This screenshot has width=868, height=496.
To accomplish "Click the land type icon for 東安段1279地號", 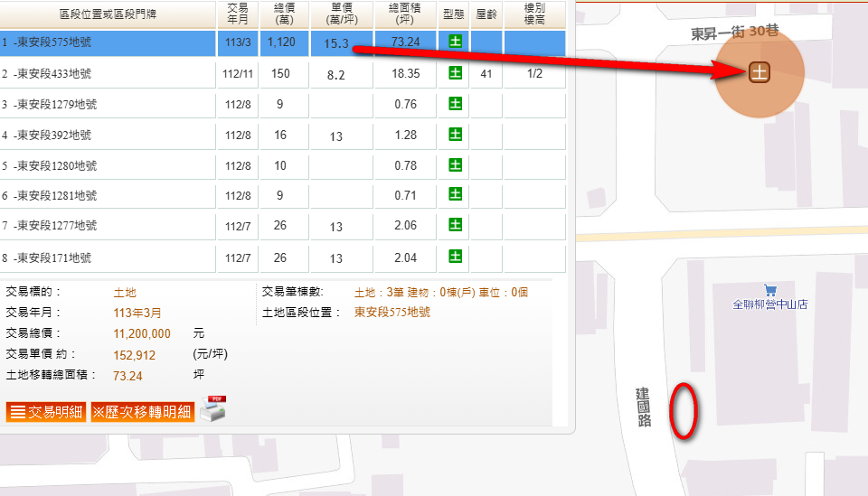I will point(455,103).
